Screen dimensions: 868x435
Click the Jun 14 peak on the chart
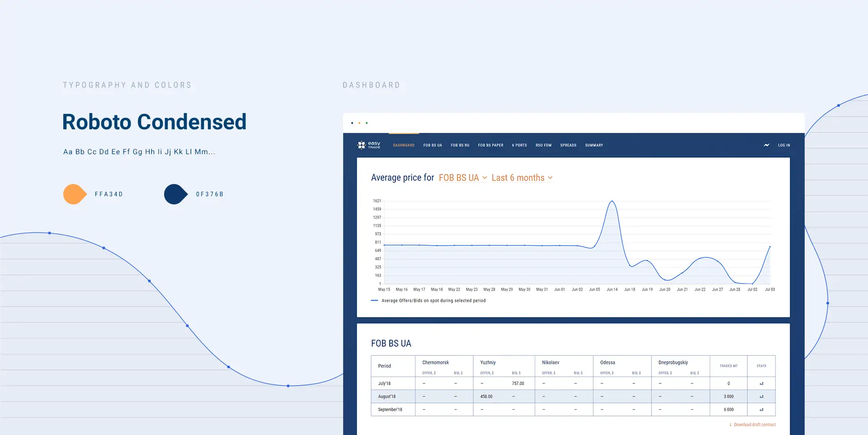(x=612, y=201)
